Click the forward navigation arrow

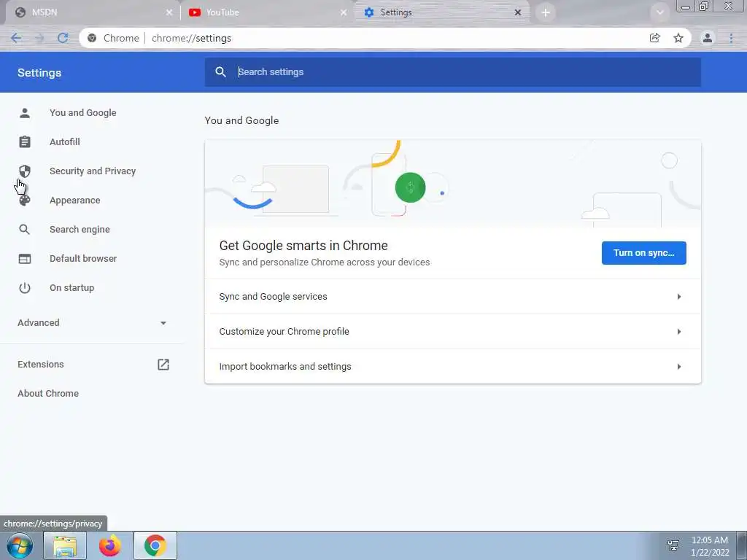[x=39, y=38]
